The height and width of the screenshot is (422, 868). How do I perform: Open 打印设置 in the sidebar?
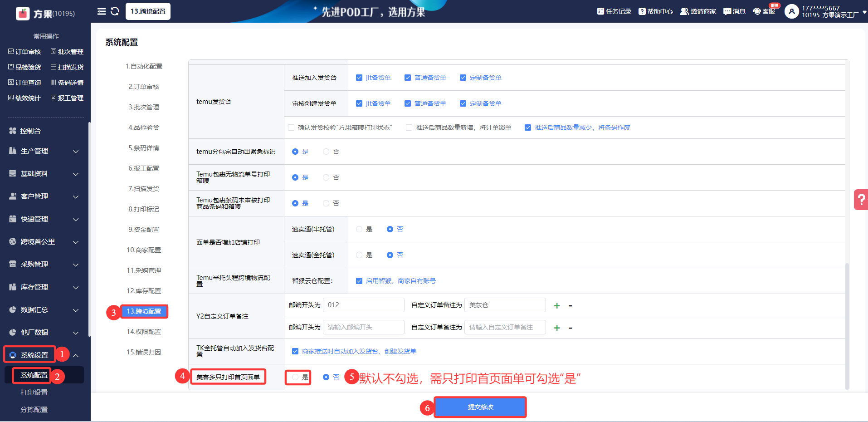[34, 393]
